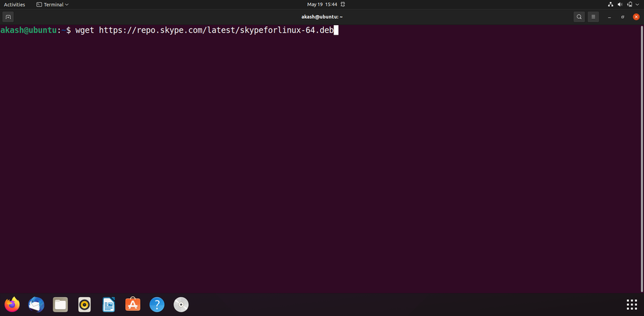
Task: Click notification bell icon beside clock
Action: pyautogui.click(x=343, y=4)
